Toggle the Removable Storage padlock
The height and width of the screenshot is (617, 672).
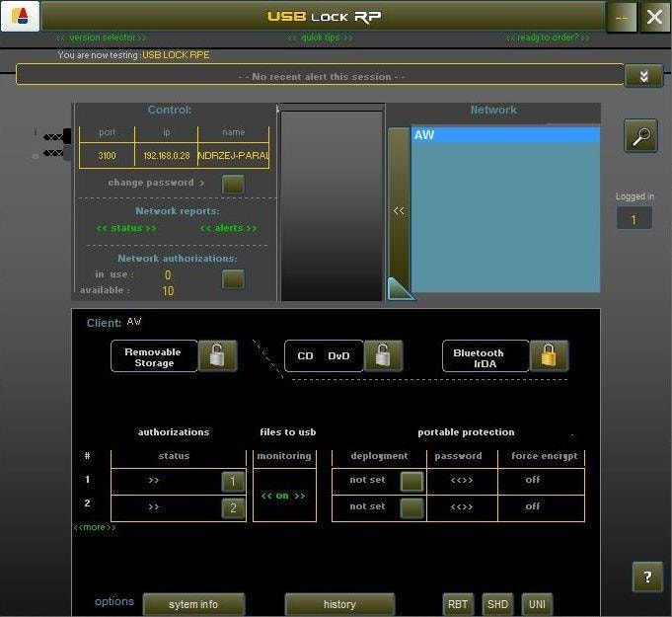point(217,356)
